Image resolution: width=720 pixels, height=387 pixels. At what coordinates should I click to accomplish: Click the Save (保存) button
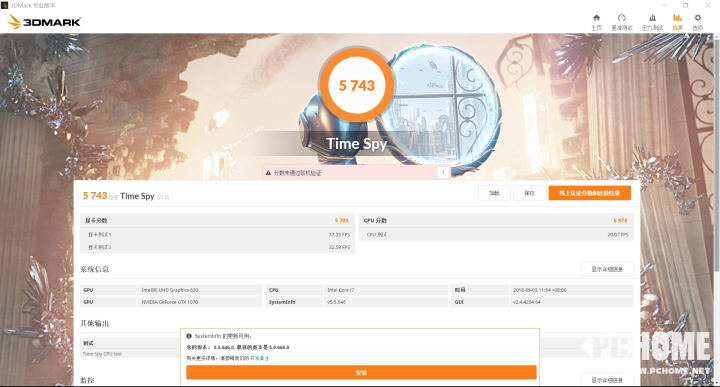(529, 193)
